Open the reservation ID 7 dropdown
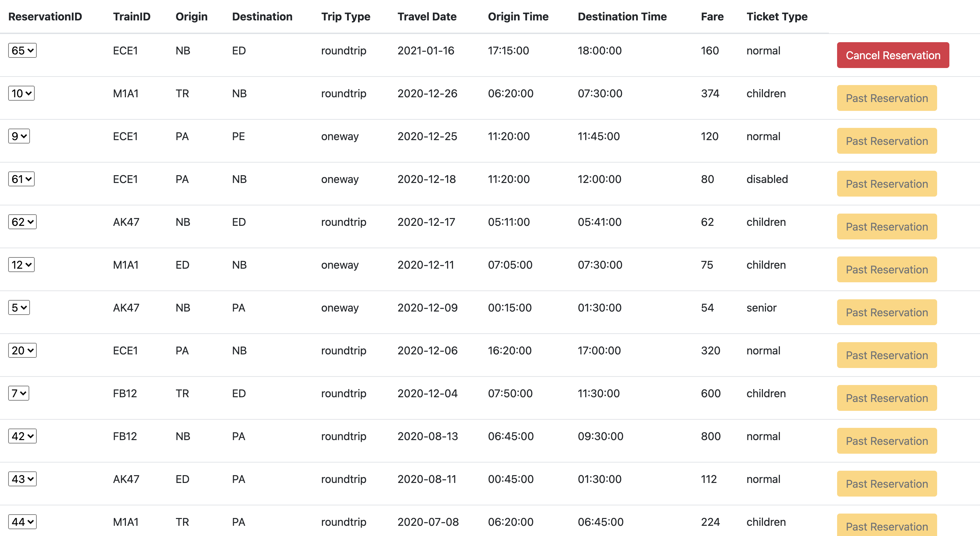Screen dimensions: 980x536 (19, 393)
